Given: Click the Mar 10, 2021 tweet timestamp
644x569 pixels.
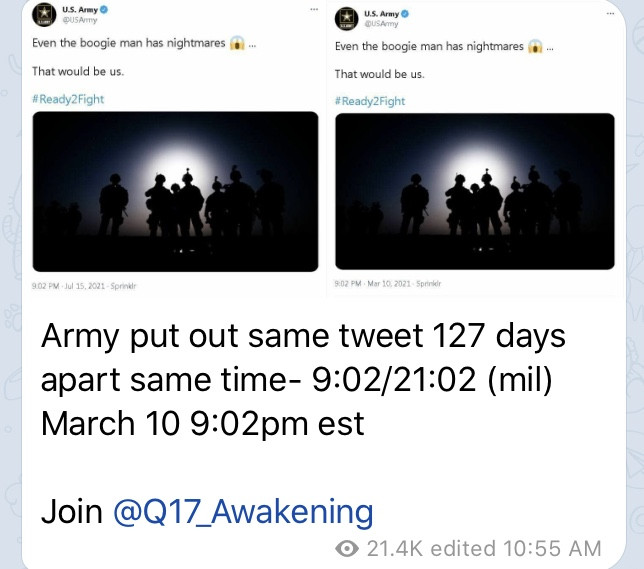Looking at the screenshot, I should pos(381,284).
